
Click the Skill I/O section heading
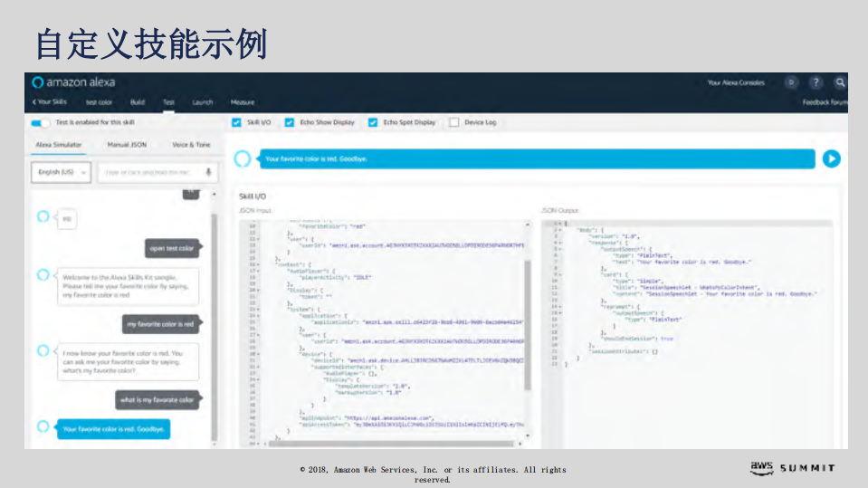[x=253, y=196]
